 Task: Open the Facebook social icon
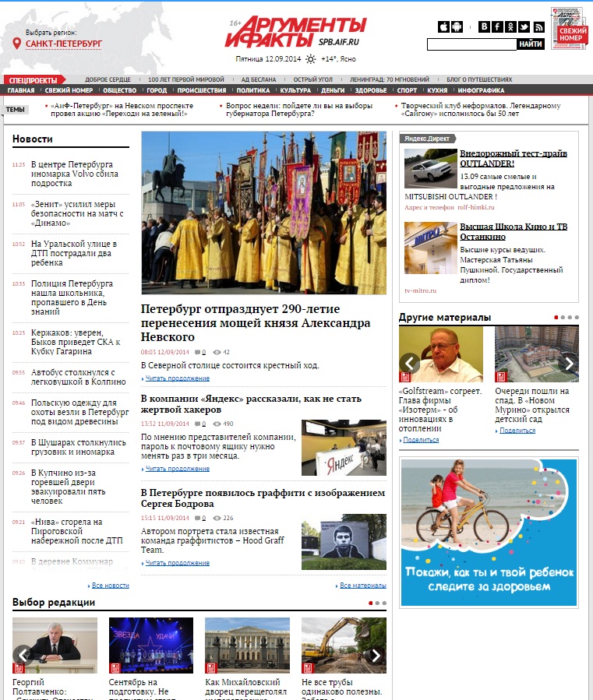(497, 26)
